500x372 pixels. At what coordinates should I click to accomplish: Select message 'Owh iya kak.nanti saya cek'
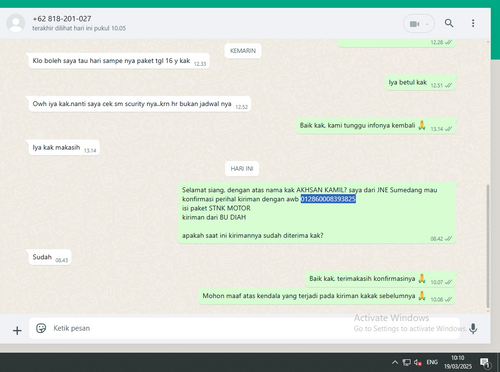140,104
